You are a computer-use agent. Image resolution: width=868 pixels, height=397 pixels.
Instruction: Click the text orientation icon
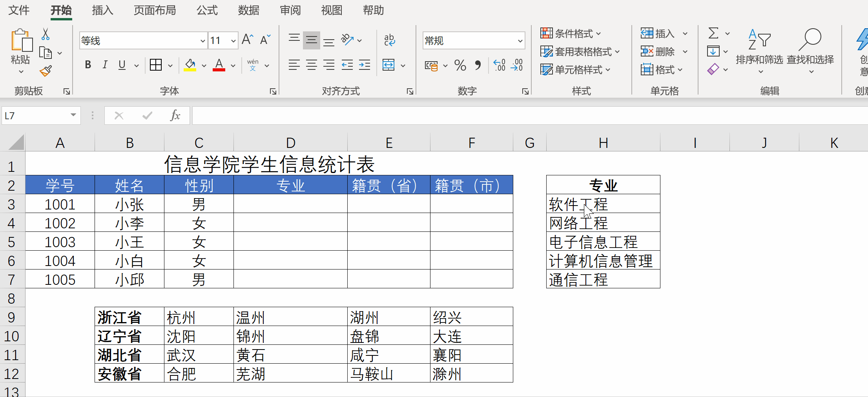pos(347,40)
